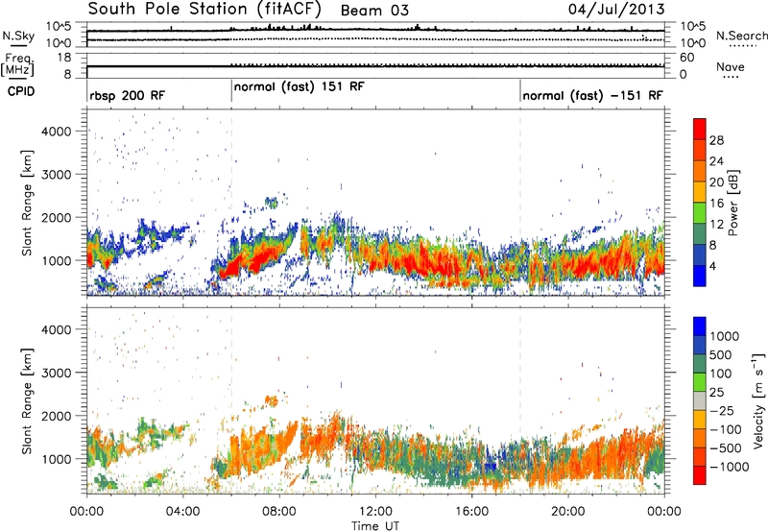Click the '-1000' tick on the velocity colorbar

pos(730,467)
